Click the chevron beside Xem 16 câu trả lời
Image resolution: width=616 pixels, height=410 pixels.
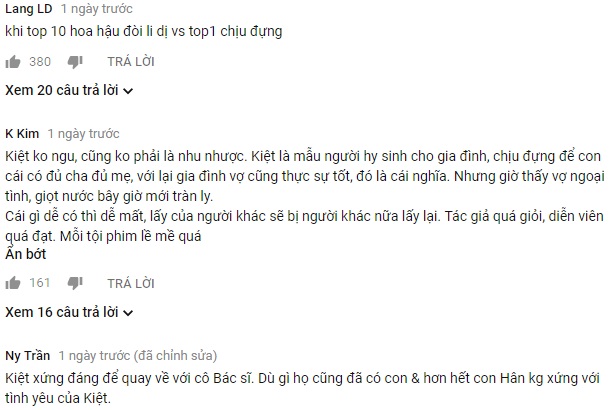(128, 313)
